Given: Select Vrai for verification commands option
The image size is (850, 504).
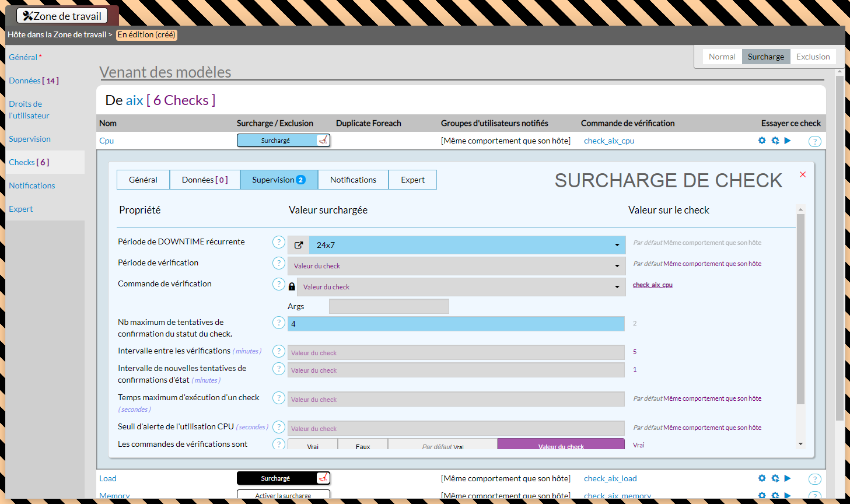Looking at the screenshot, I should 313,446.
